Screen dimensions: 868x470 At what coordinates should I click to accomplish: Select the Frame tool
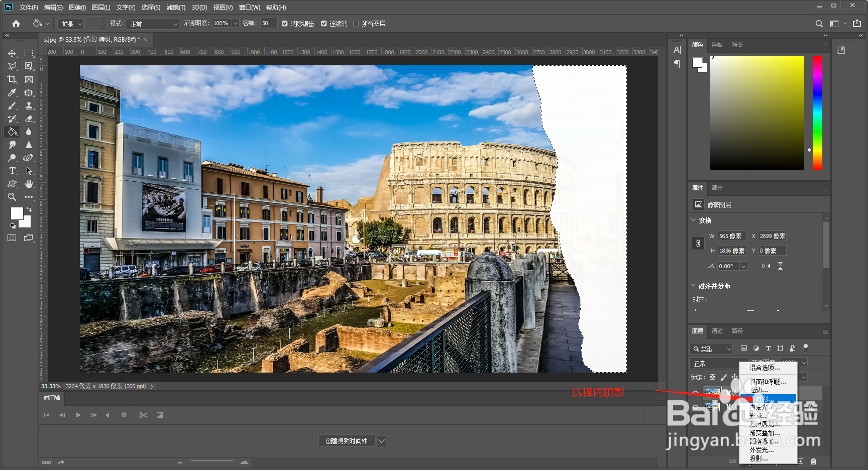coord(29,79)
